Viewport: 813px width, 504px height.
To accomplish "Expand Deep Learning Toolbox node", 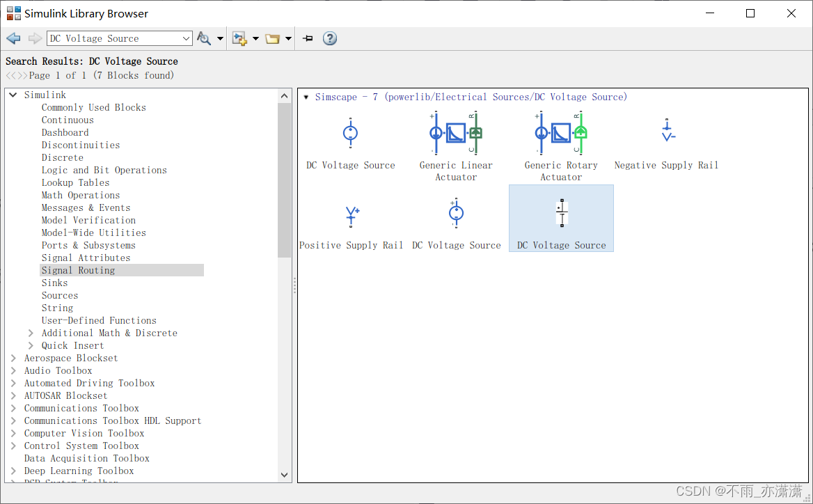I will (x=13, y=471).
